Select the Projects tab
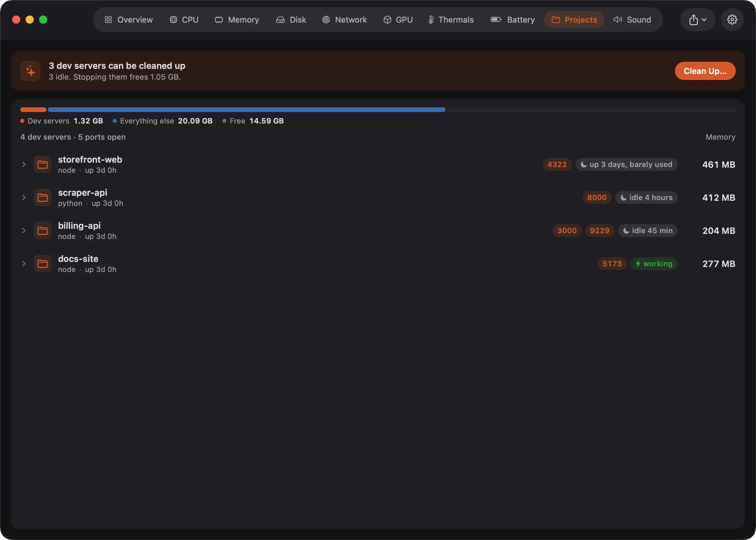Image resolution: width=756 pixels, height=540 pixels. (x=574, y=20)
